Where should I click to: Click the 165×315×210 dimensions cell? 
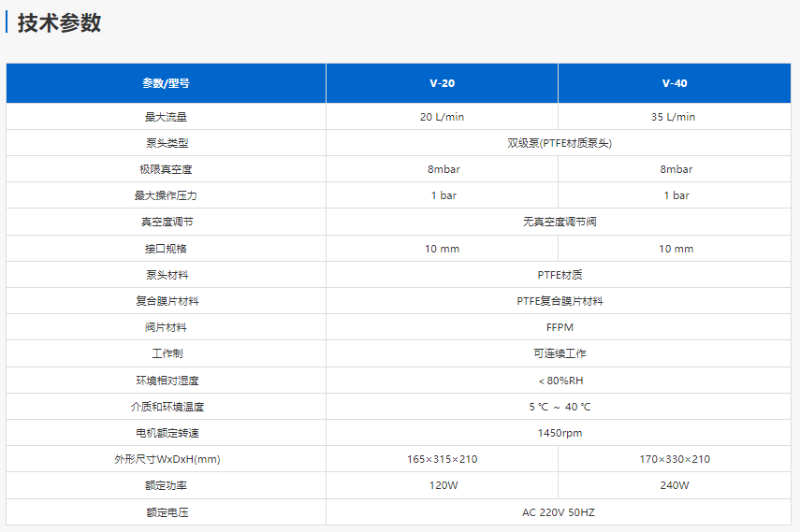(x=442, y=459)
